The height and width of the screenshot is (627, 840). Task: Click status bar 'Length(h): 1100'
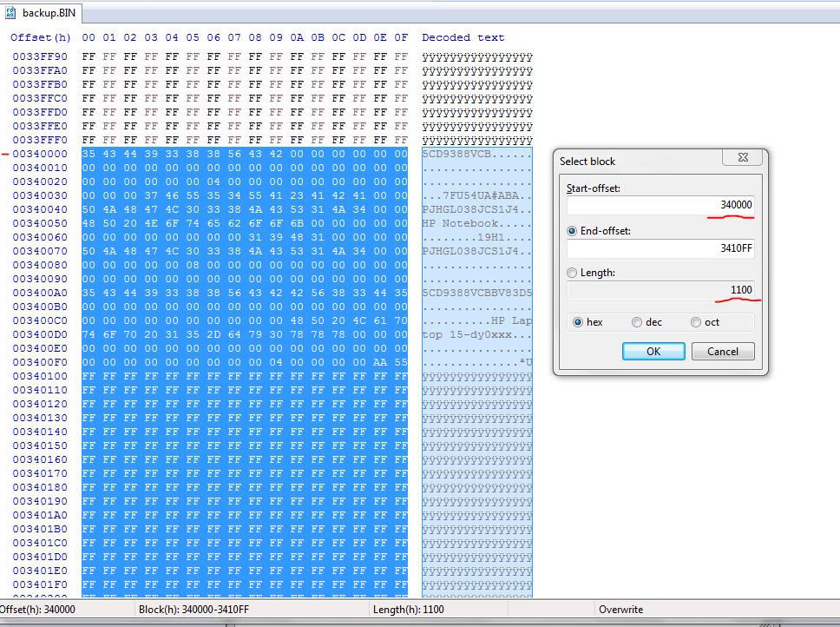tap(408, 610)
